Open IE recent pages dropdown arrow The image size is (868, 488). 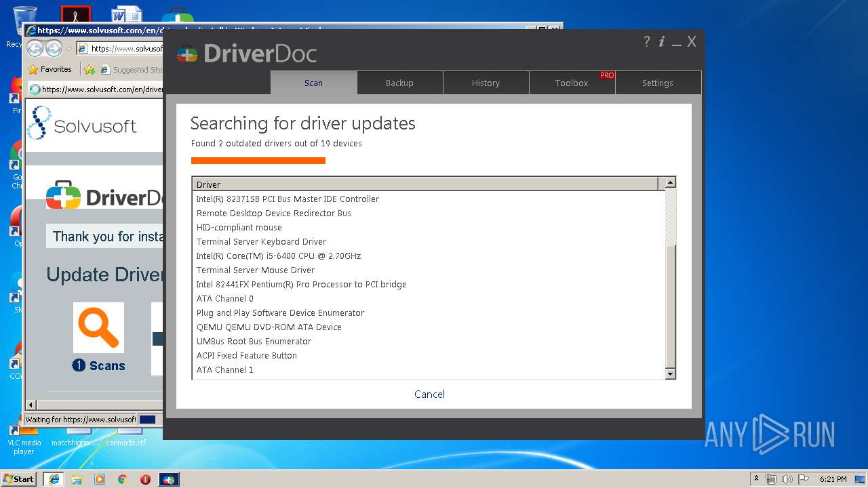[x=68, y=49]
